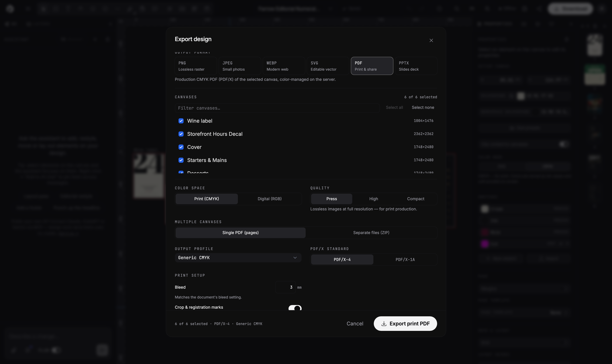Click the 2362×2362 dimension text
612x364 pixels.
[x=423, y=134]
